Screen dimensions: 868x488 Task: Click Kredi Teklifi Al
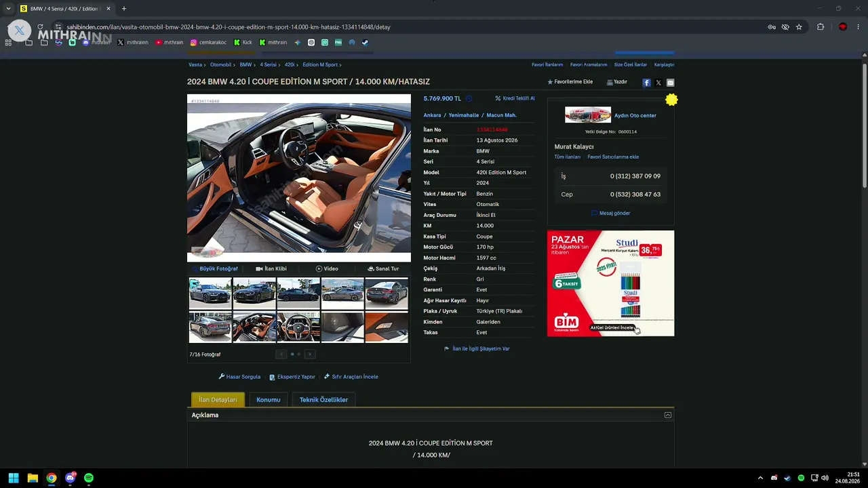pos(515,98)
